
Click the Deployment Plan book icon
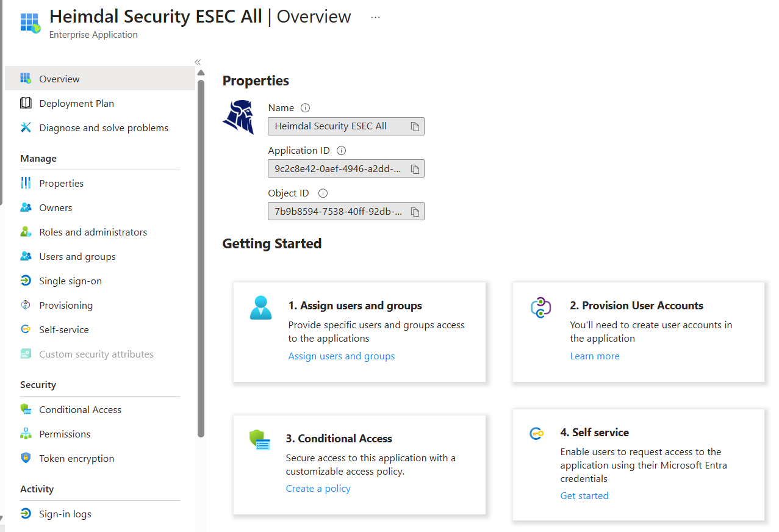[26, 103]
